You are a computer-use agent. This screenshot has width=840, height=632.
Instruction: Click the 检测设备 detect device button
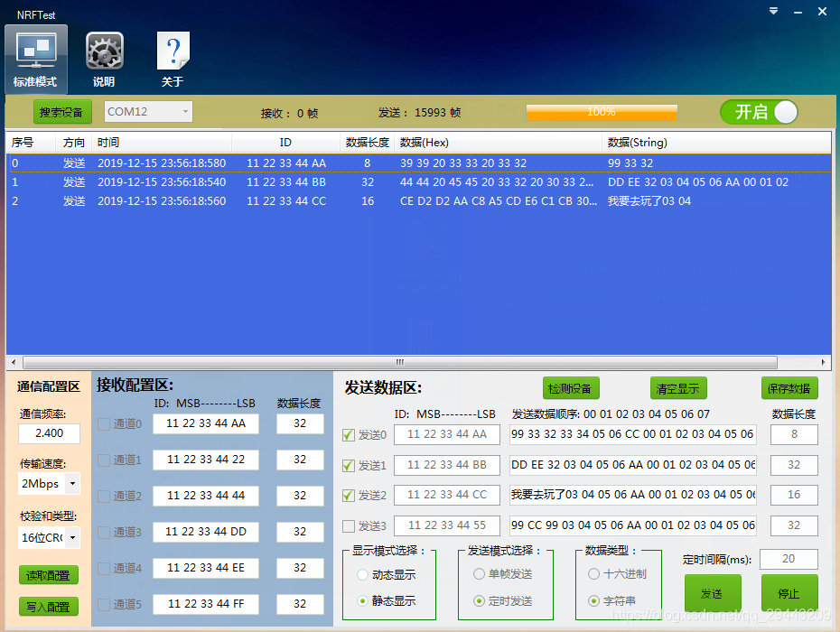pos(570,387)
